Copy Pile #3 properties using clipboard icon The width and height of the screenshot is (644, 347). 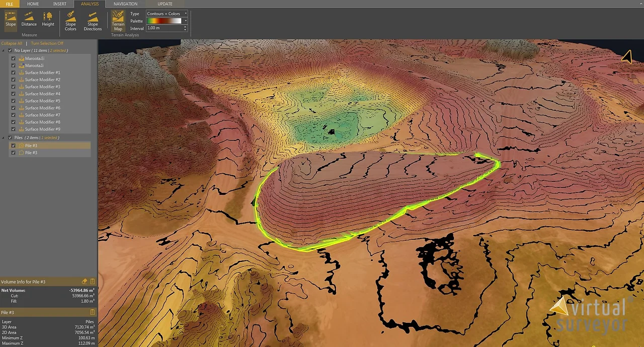(92, 312)
